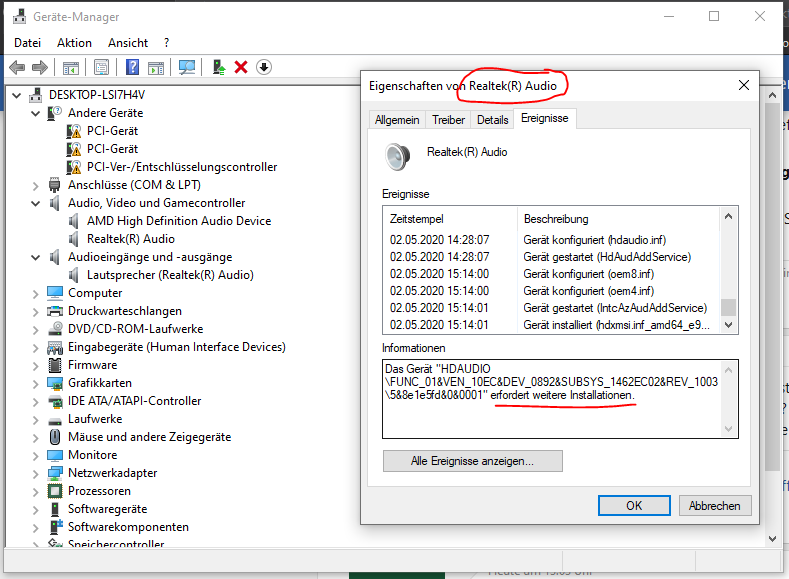Click the Druckwarteschlangen printer icon
This screenshot has width=789, height=579.
tap(54, 311)
